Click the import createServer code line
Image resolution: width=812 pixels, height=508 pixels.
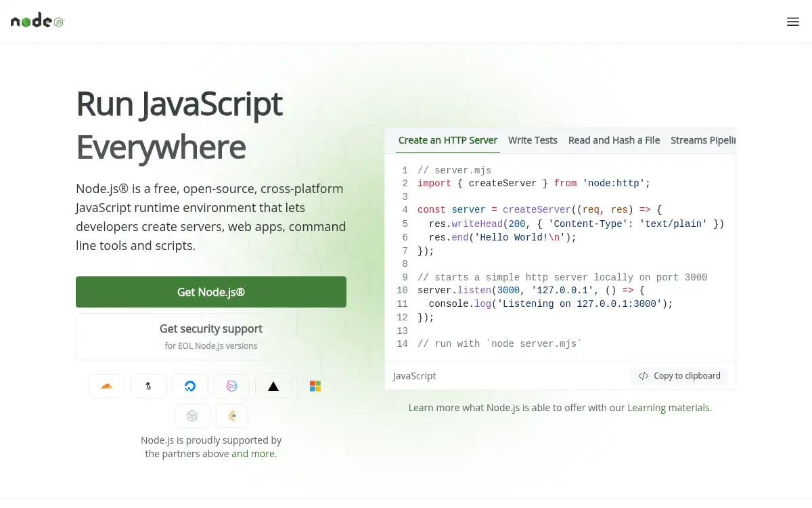pyautogui.click(x=534, y=183)
